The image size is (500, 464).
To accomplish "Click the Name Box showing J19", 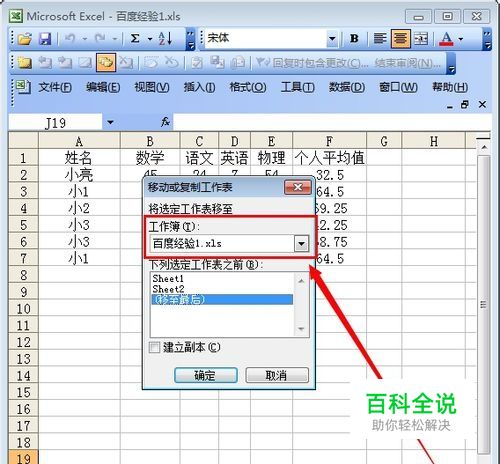I will [x=55, y=123].
